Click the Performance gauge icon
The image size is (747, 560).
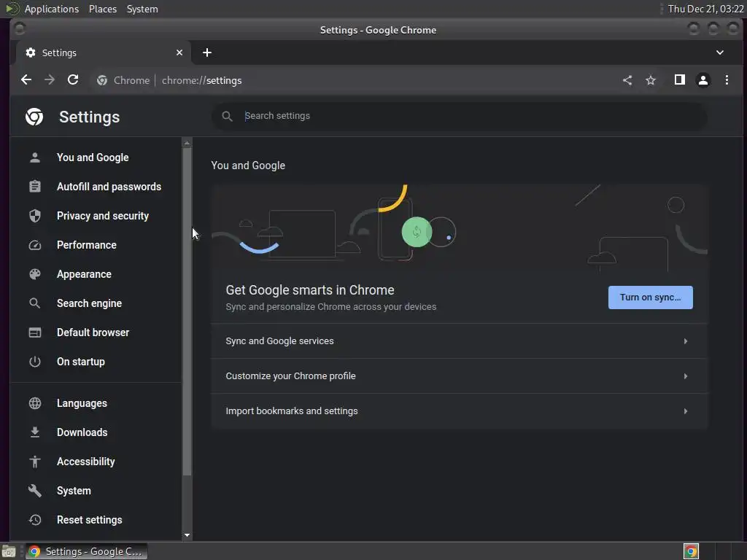(35, 245)
